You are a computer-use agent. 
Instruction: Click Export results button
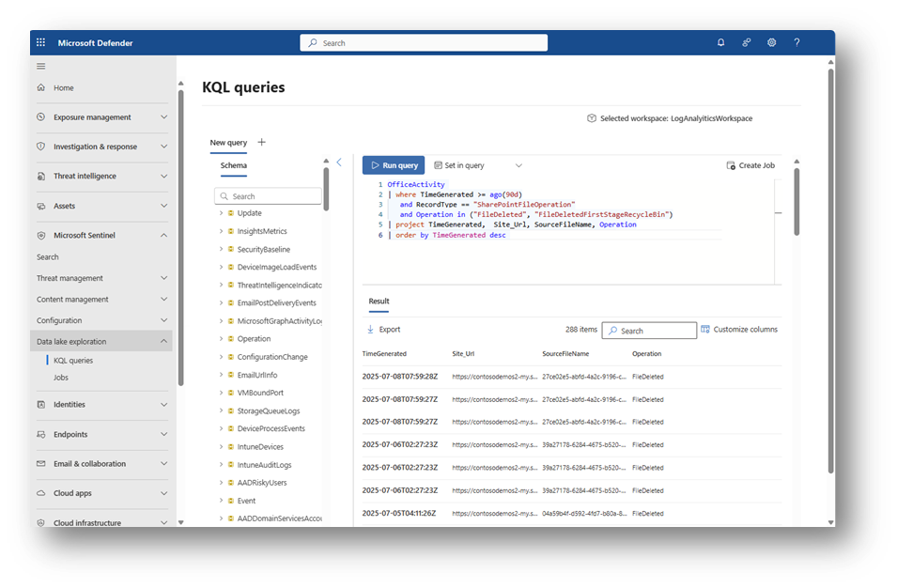point(383,330)
